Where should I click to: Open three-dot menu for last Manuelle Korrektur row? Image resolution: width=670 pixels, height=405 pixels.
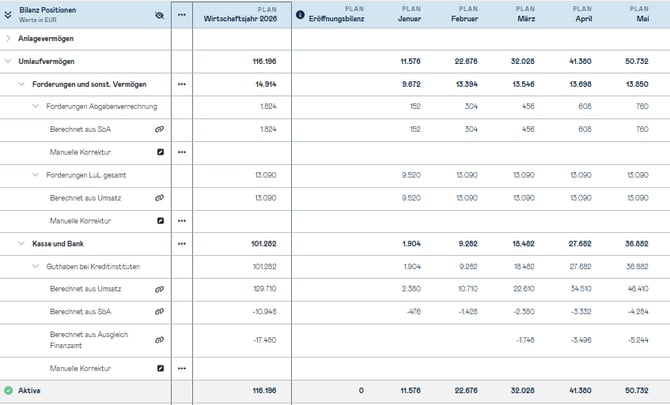181,368
